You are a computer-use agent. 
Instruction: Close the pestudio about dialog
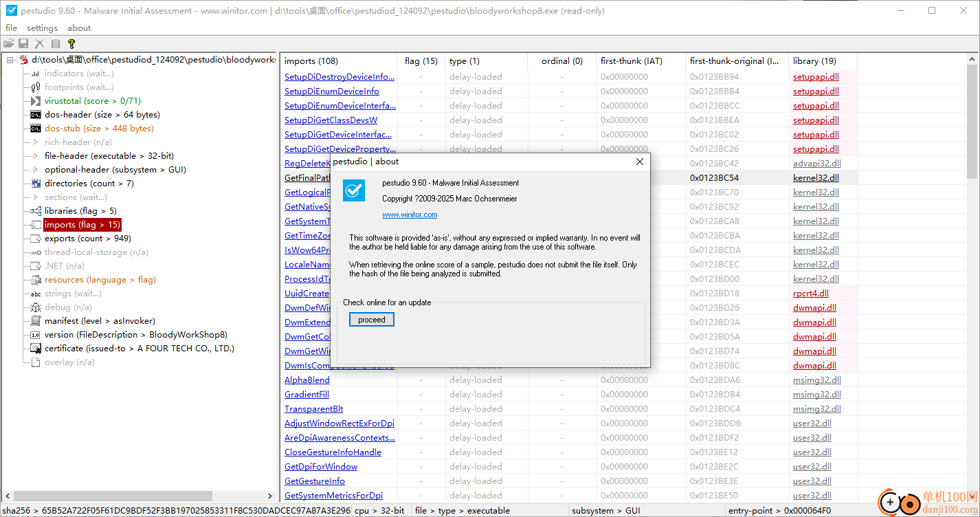[x=640, y=162]
